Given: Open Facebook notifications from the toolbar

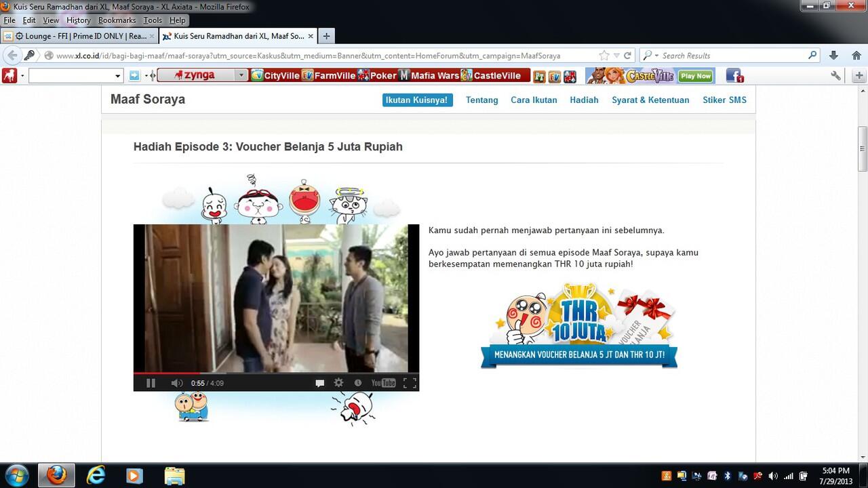Looking at the screenshot, I should click(734, 75).
